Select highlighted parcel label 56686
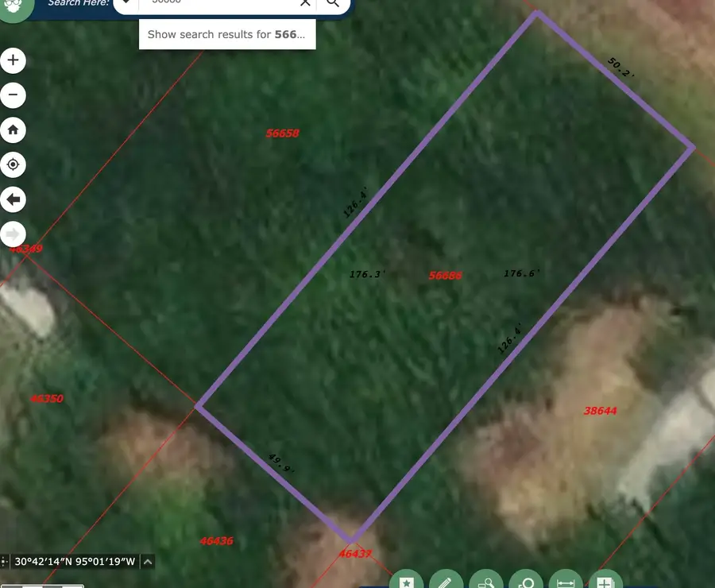This screenshot has width=715, height=588. 445,276
